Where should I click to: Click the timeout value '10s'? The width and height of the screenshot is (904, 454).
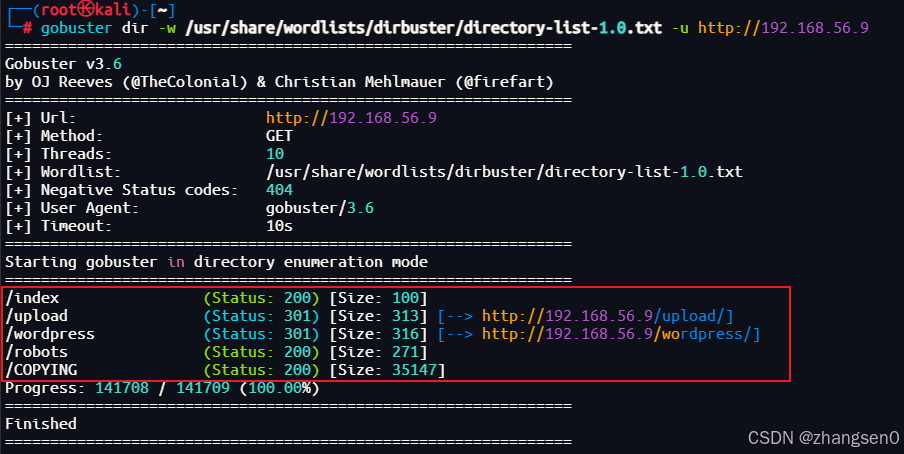[x=279, y=226]
